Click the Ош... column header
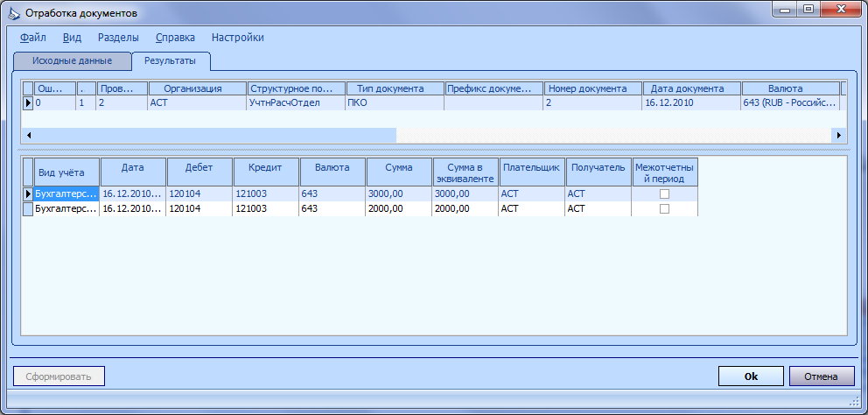Screen dimensions: 868x415 [x=55, y=88]
